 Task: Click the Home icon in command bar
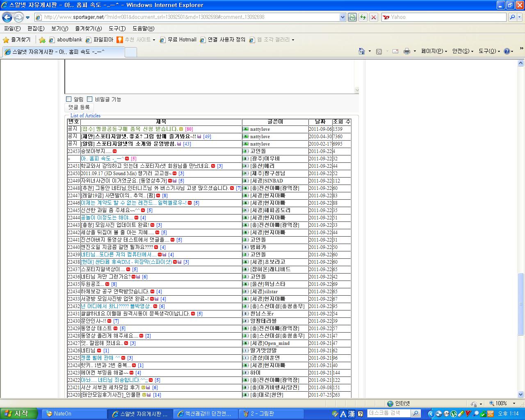click(x=362, y=51)
